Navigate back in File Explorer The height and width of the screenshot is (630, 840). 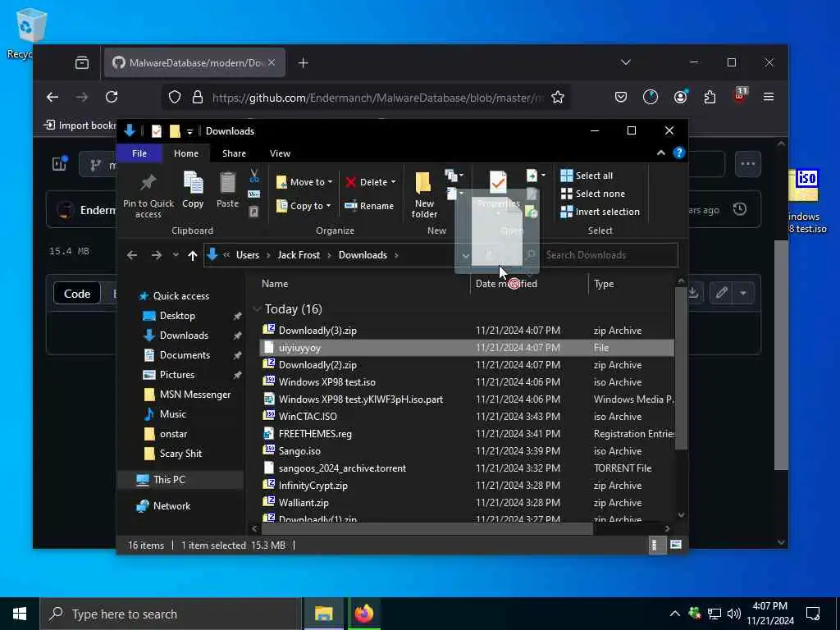coord(132,256)
